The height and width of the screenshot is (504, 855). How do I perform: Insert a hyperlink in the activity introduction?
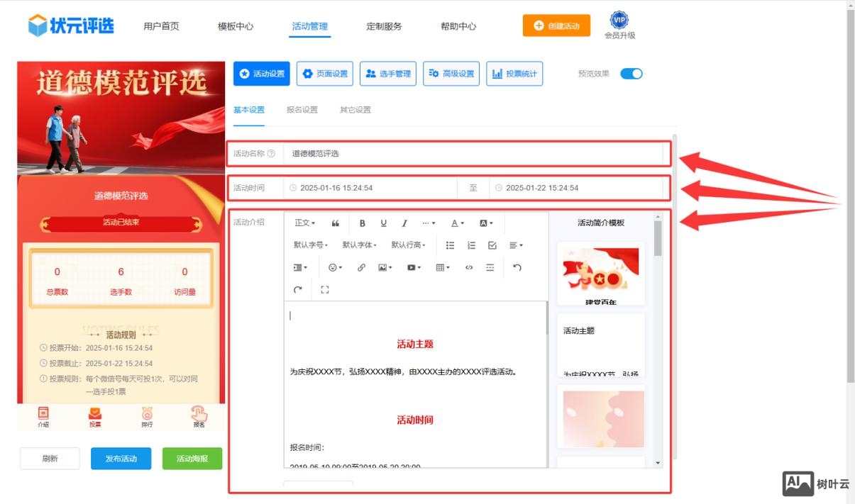(362, 267)
